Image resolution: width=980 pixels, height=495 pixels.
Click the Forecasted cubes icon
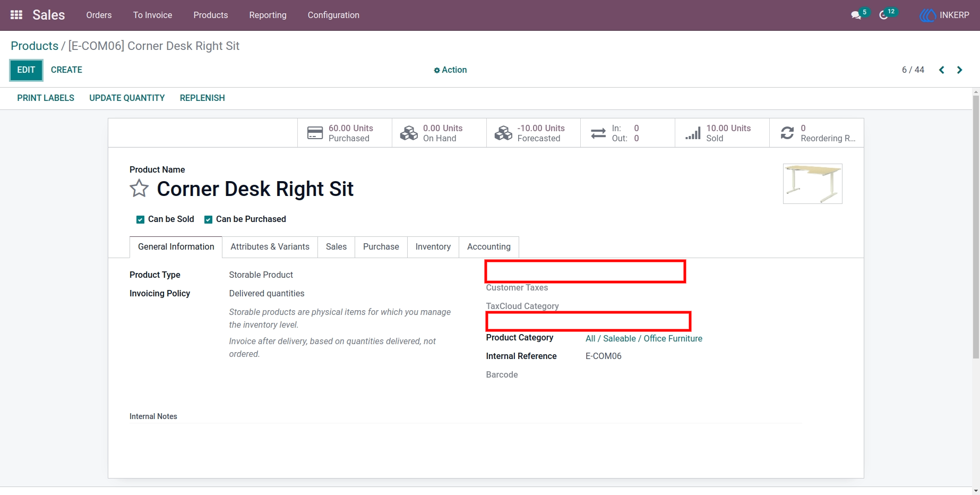pyautogui.click(x=503, y=133)
